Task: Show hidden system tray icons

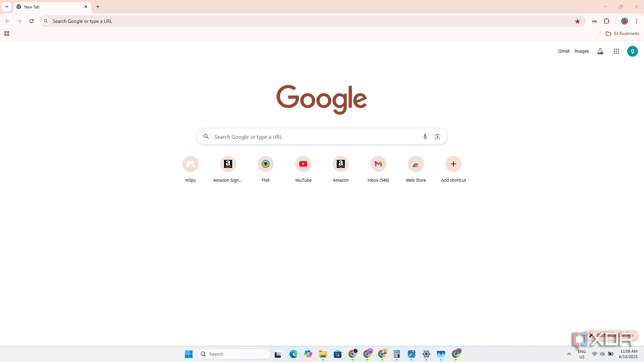Action: pyautogui.click(x=569, y=354)
